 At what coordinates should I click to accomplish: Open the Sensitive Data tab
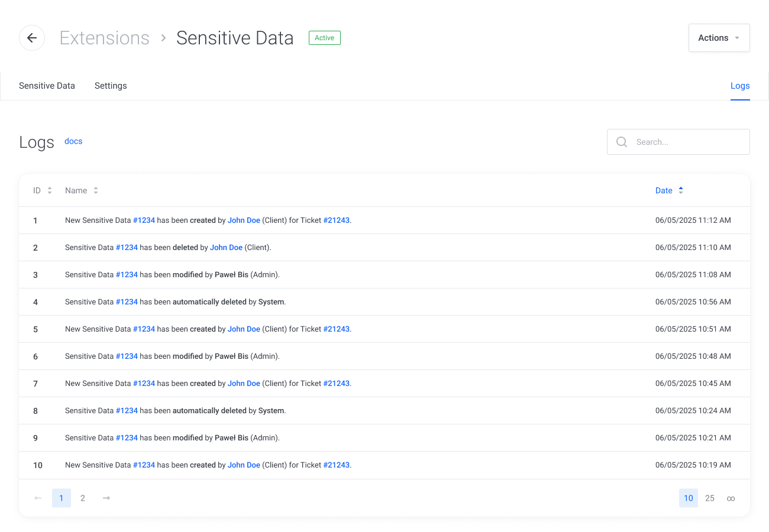point(47,86)
